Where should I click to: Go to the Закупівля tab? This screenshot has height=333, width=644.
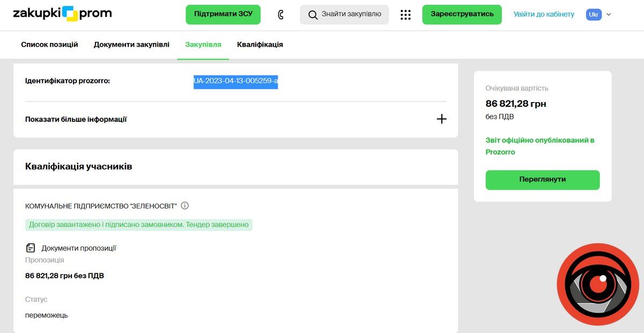pyautogui.click(x=203, y=45)
